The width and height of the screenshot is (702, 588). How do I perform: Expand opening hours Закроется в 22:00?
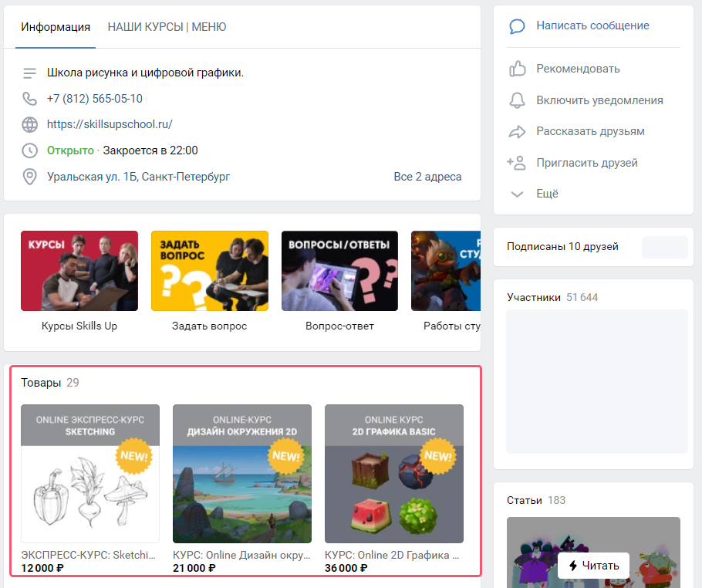pos(150,150)
